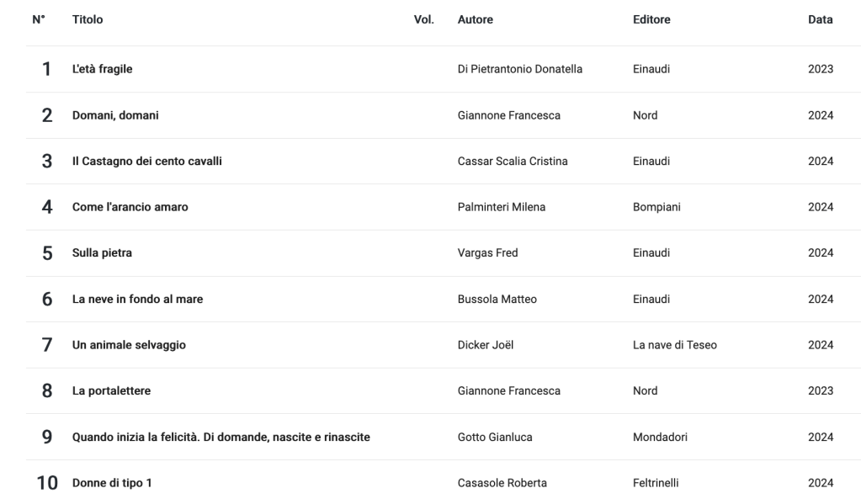Click "La portalettere" book title
The width and height of the screenshot is (861, 504).
pyautogui.click(x=111, y=391)
